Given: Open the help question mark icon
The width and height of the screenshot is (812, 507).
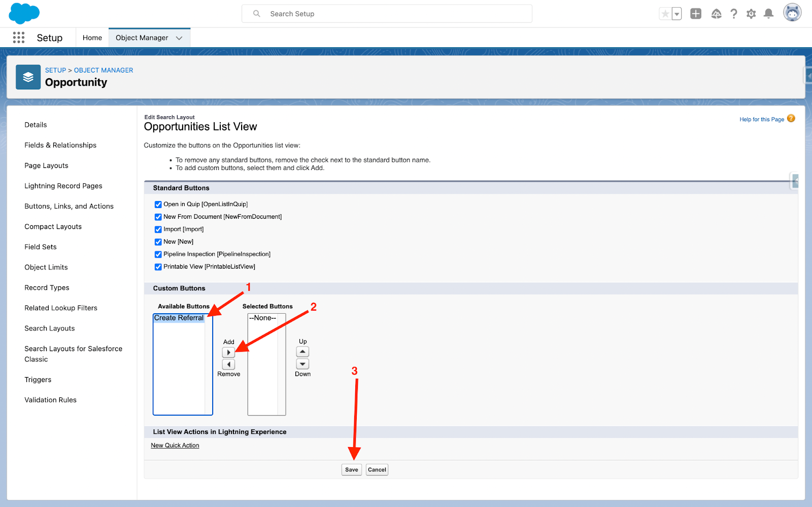Looking at the screenshot, I should [x=734, y=14].
